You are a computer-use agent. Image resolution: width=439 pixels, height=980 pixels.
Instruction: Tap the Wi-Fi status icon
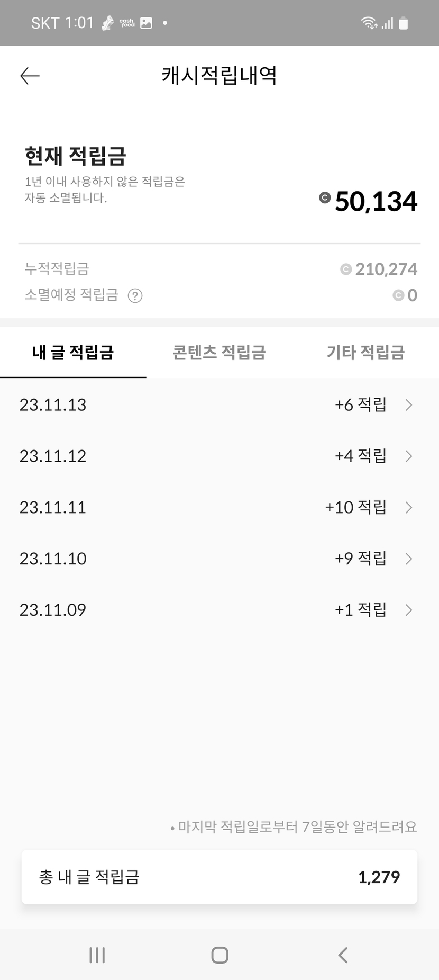[x=369, y=23]
